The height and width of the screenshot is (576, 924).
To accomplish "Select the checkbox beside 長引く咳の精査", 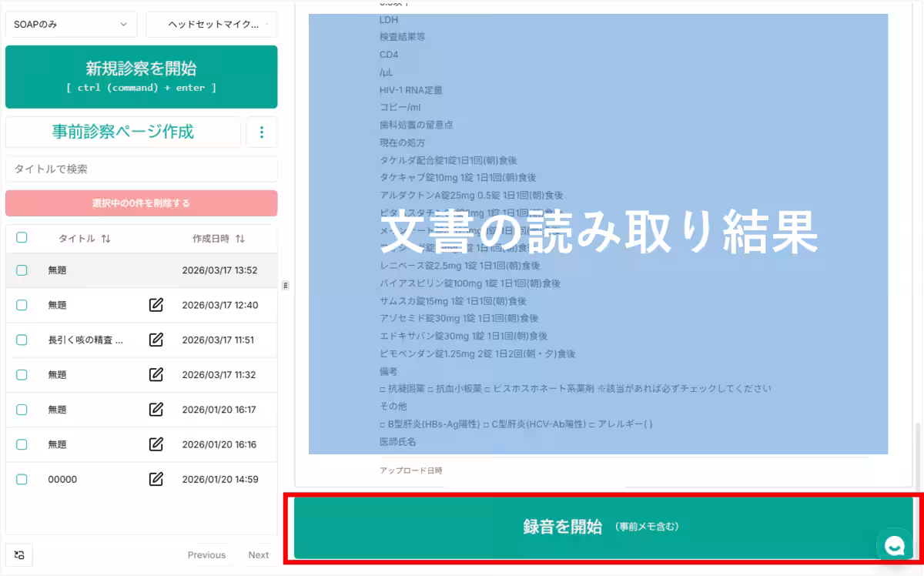I will pyautogui.click(x=22, y=340).
